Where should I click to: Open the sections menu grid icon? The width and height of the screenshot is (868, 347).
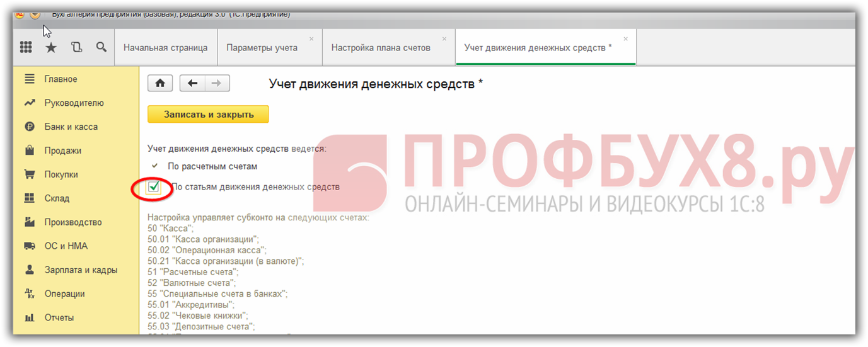(x=26, y=47)
